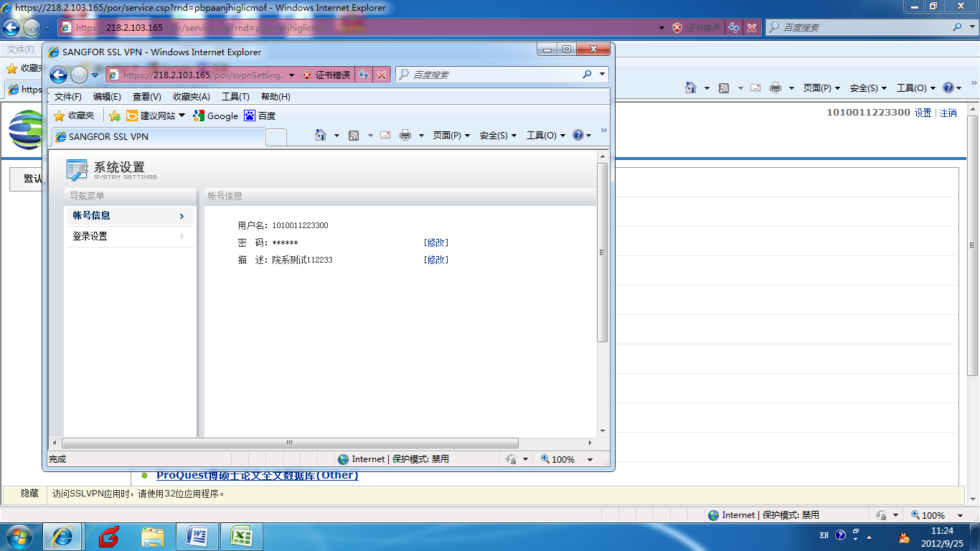Open 工具(T) menu in SANGFOR window
The height and width of the screenshot is (551, 980).
pos(235,97)
